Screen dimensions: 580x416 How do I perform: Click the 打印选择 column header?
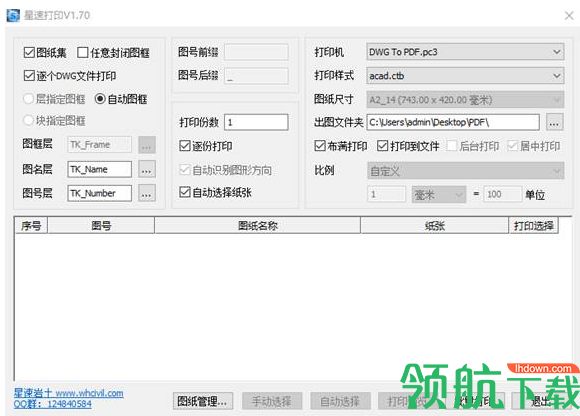tap(533, 225)
